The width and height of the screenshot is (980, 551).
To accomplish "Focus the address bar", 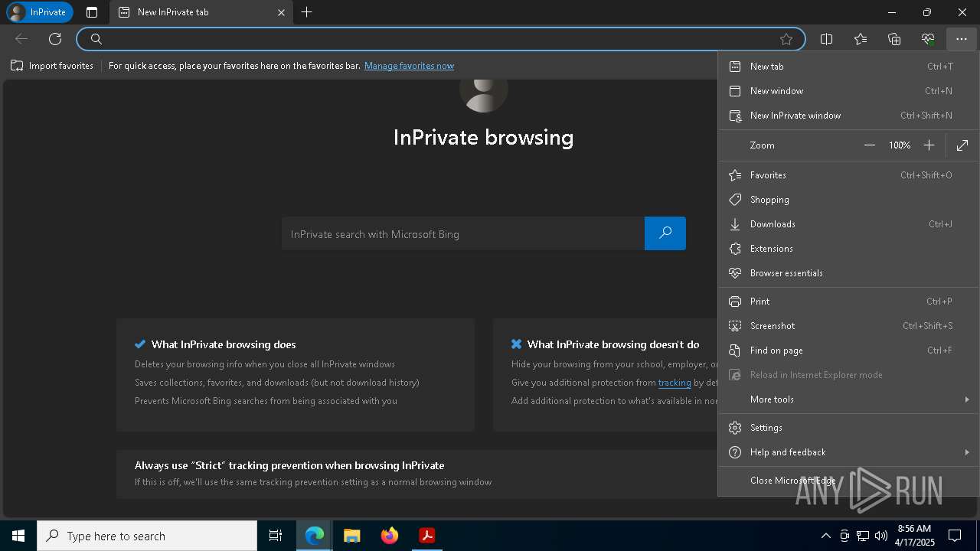I will click(x=440, y=39).
